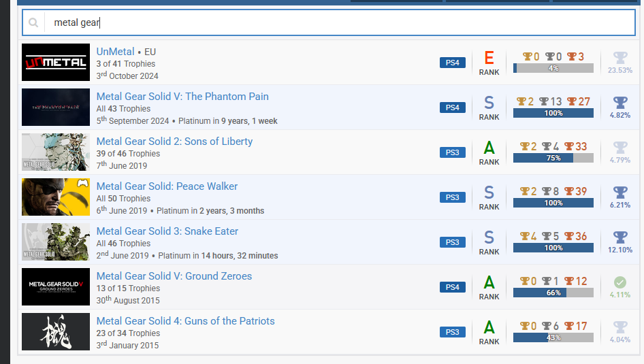The height and width of the screenshot is (364, 644).
Task: Click "3rd January 2015" date text
Action: coord(127,345)
